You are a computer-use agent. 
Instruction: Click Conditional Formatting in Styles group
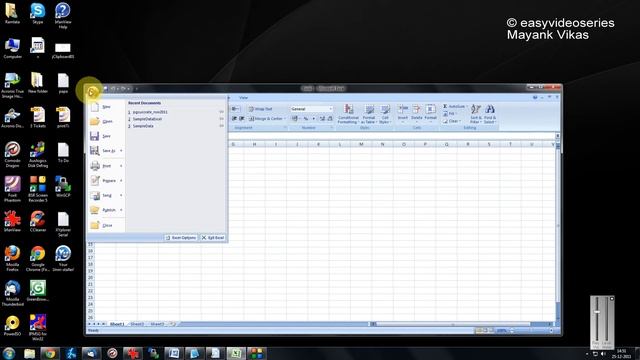coord(348,114)
